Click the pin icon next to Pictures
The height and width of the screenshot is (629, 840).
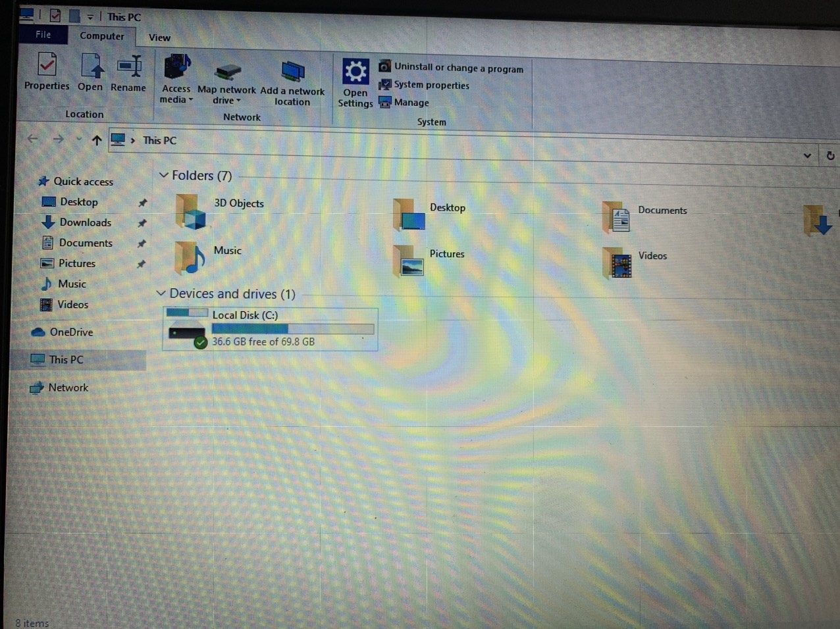tap(141, 264)
